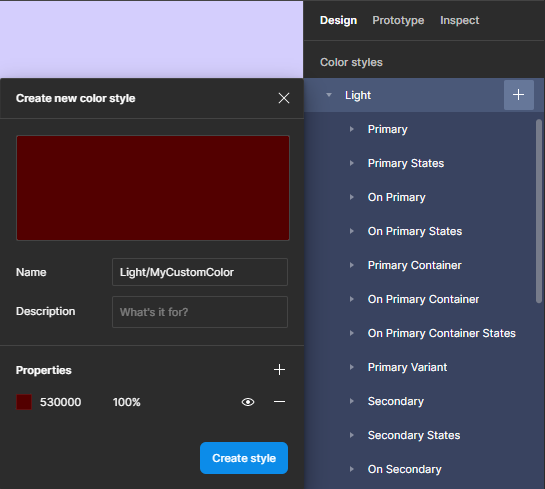
Task: Switch to the Design tab
Action: click(x=338, y=21)
